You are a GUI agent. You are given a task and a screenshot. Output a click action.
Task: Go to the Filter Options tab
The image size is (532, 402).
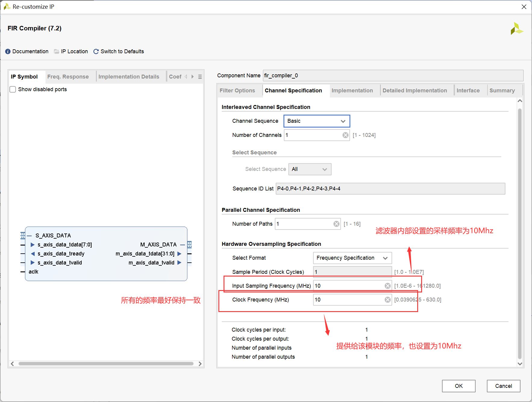point(237,91)
